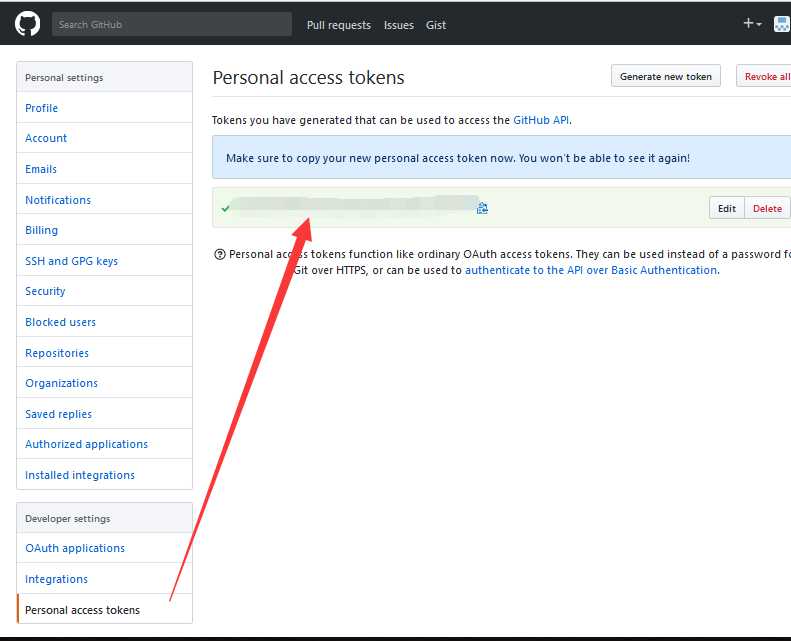Open OAuth applications
Viewport: 791px width, 641px height.
(104, 548)
